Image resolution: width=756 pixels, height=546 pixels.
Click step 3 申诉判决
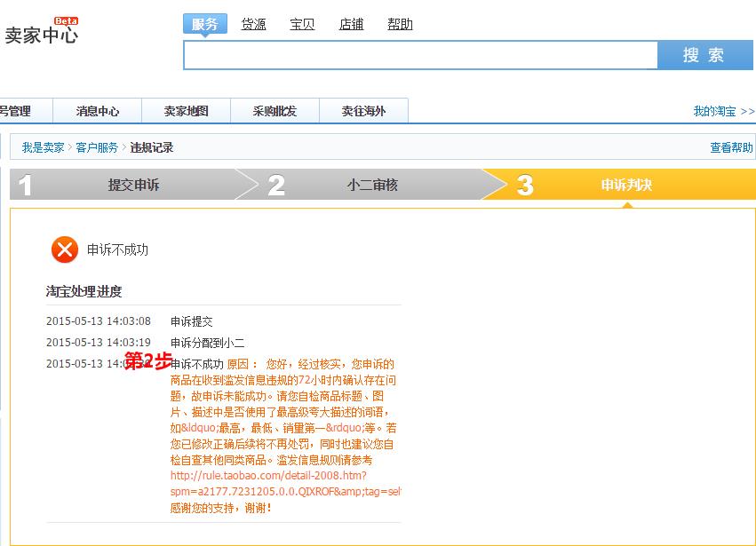click(626, 185)
